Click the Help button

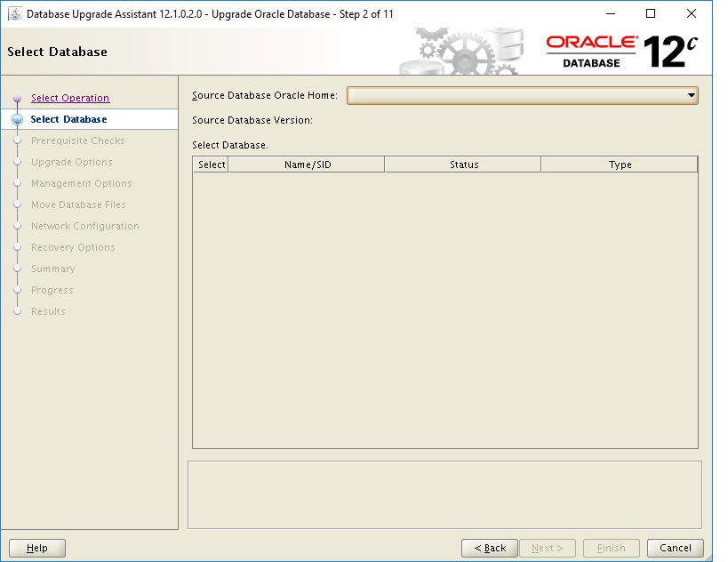[36, 548]
